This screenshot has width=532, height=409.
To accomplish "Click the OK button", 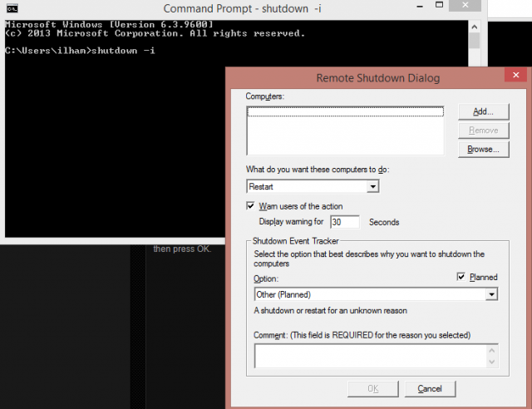I will coord(372,388).
